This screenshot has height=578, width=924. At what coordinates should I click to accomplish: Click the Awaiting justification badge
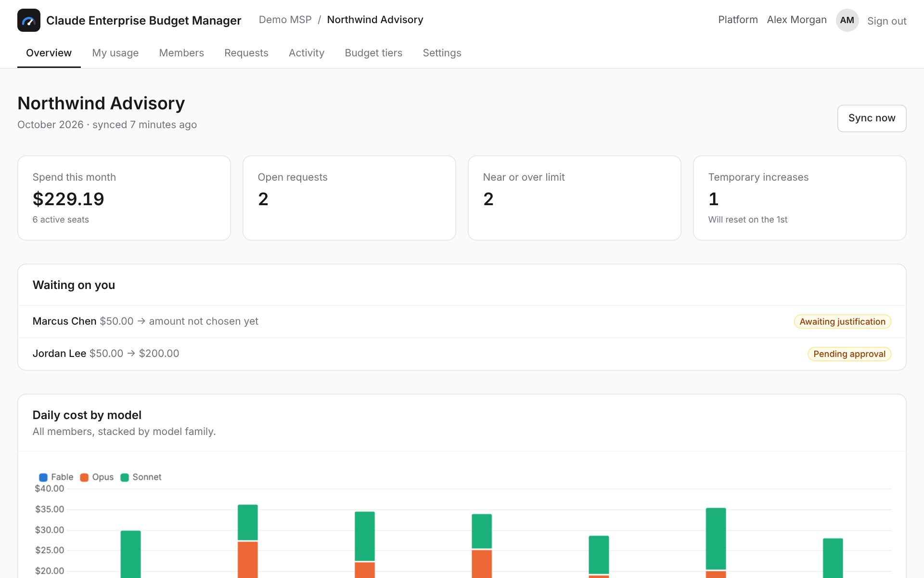pos(842,322)
